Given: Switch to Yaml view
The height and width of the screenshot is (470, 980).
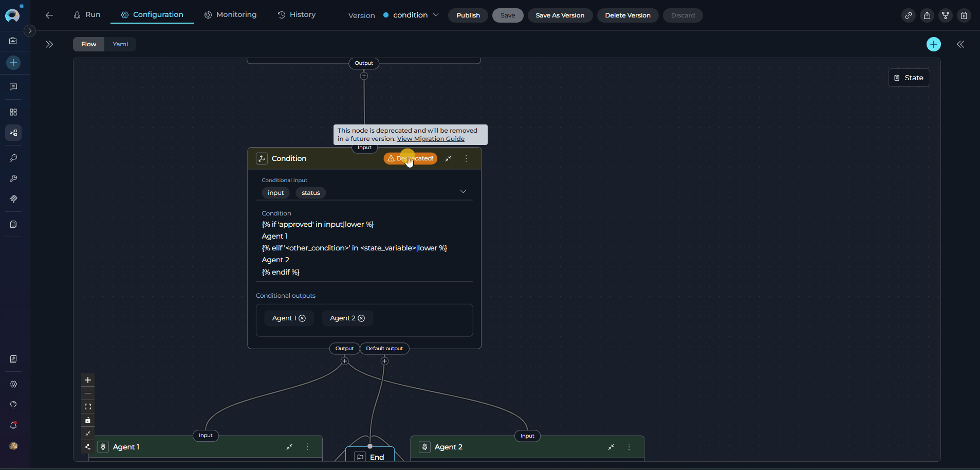Looking at the screenshot, I should (x=120, y=44).
